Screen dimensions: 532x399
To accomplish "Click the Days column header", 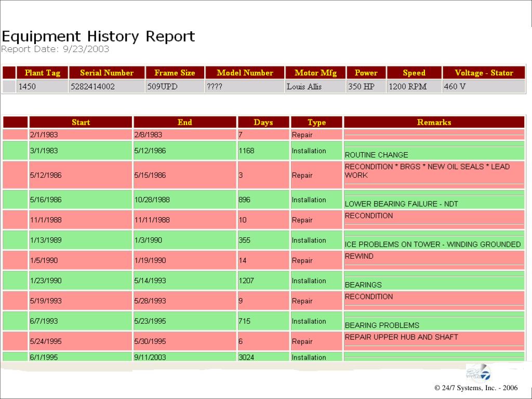I will pyautogui.click(x=263, y=122).
